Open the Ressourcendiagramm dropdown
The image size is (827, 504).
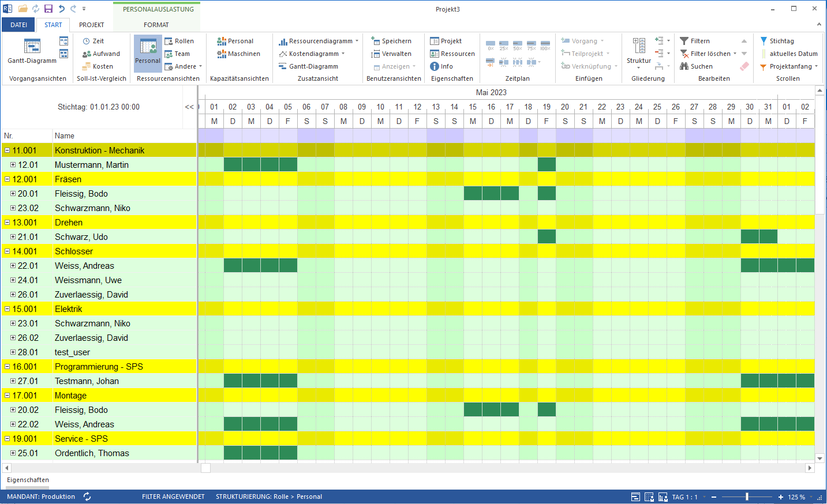[x=357, y=41]
